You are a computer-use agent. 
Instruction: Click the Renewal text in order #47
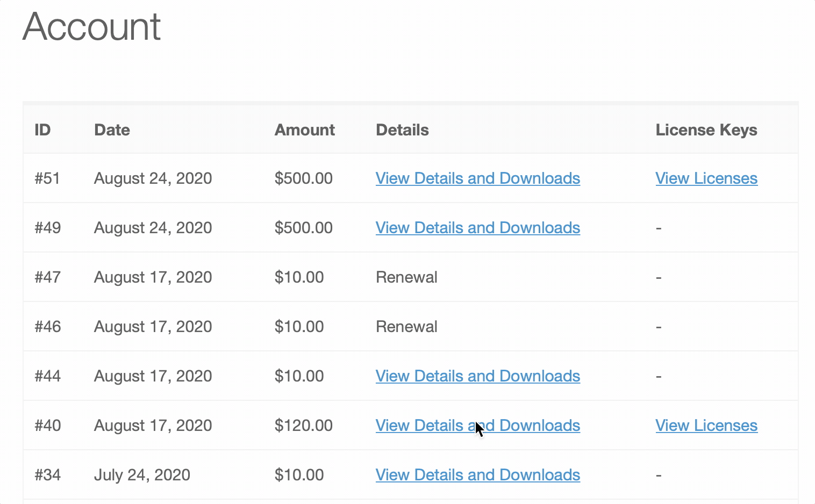pos(406,277)
